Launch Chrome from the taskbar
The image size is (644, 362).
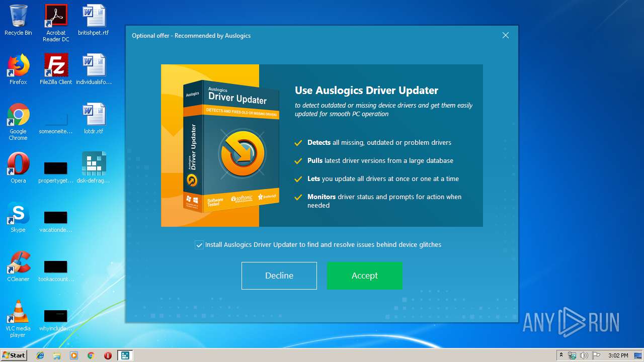(x=91, y=355)
